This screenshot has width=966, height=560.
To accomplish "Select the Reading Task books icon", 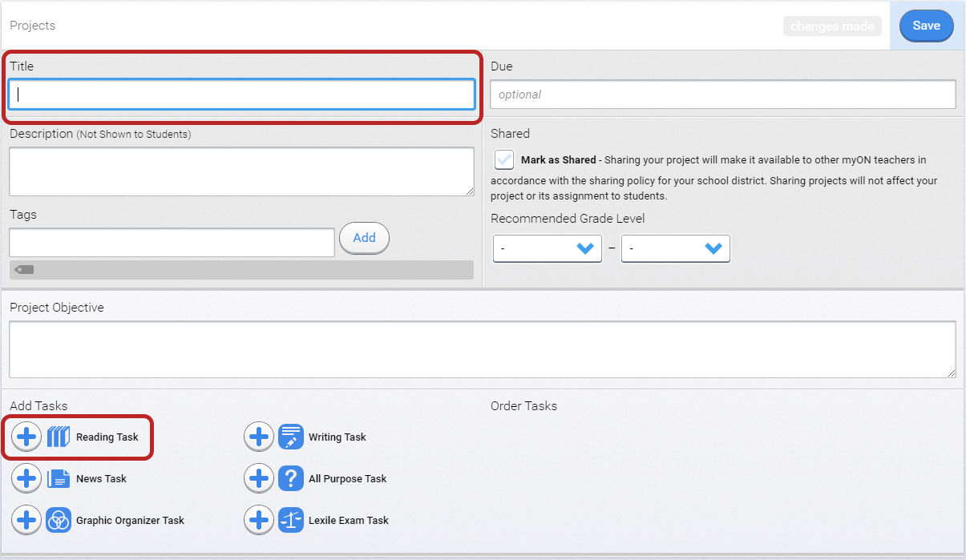I will (x=59, y=437).
